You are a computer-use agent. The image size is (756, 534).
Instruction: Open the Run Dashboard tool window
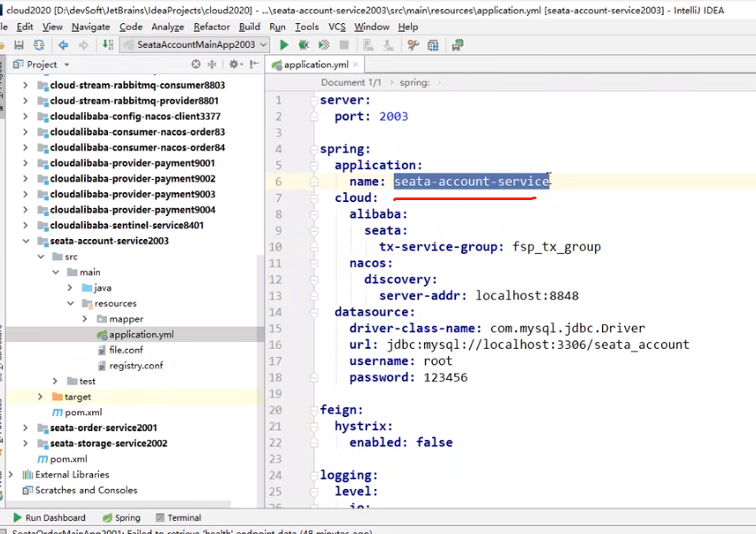coord(50,518)
